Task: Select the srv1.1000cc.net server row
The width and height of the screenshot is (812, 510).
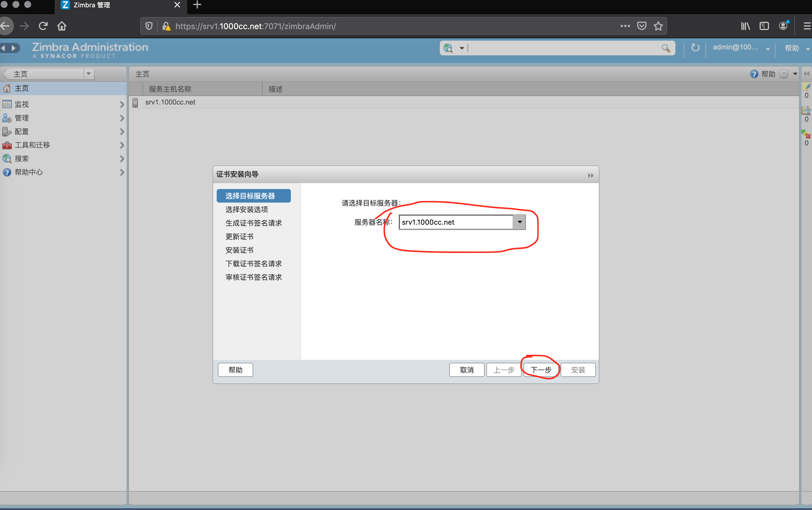Action: point(464,102)
